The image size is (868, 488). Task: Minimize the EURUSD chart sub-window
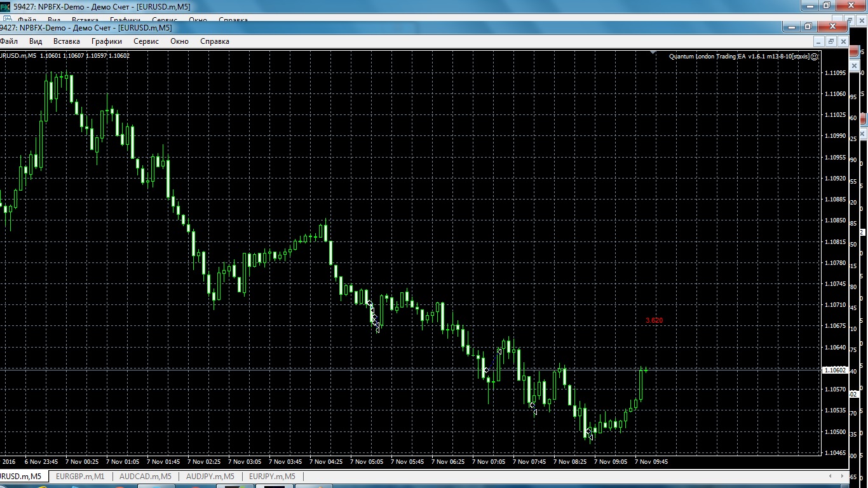click(x=818, y=41)
